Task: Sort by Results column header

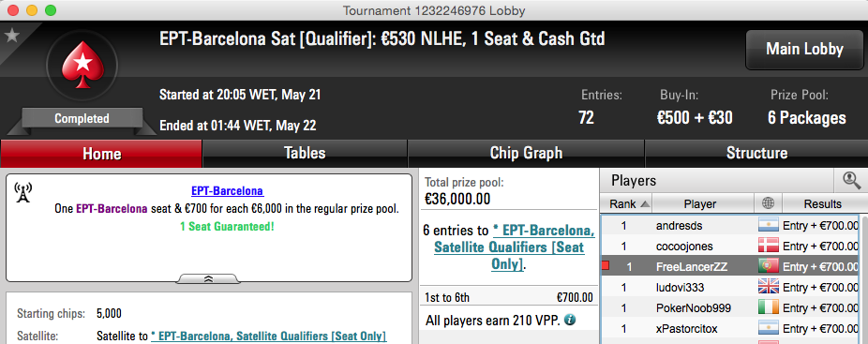Action: click(x=822, y=203)
